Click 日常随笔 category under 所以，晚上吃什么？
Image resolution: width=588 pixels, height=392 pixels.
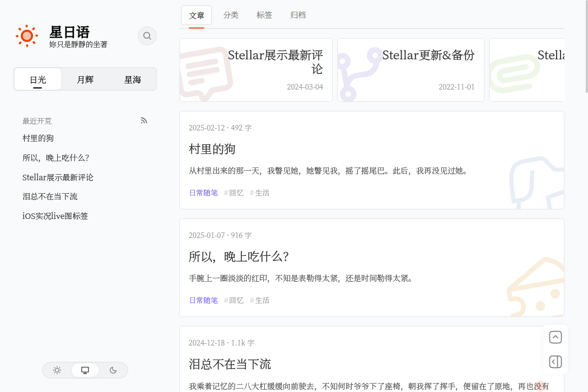tap(203, 300)
